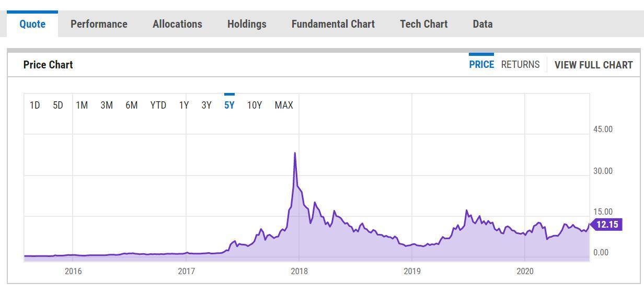Select the Tech Chart tab

[423, 24]
